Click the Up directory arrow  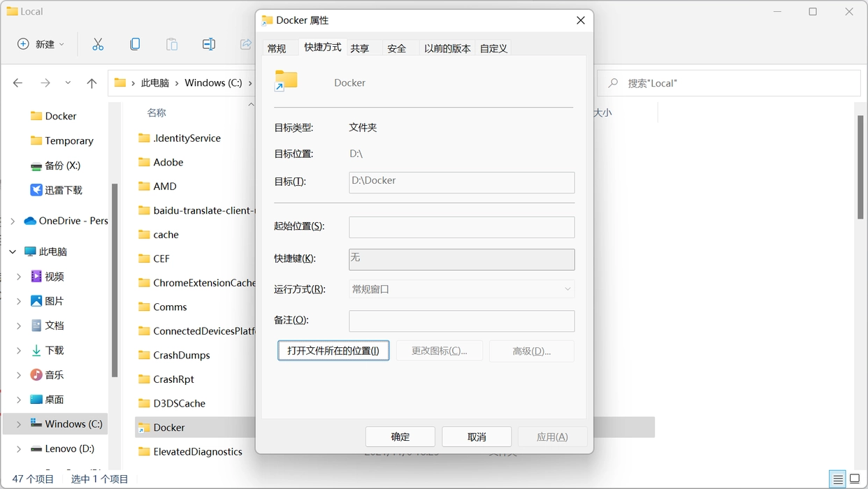[x=92, y=83]
